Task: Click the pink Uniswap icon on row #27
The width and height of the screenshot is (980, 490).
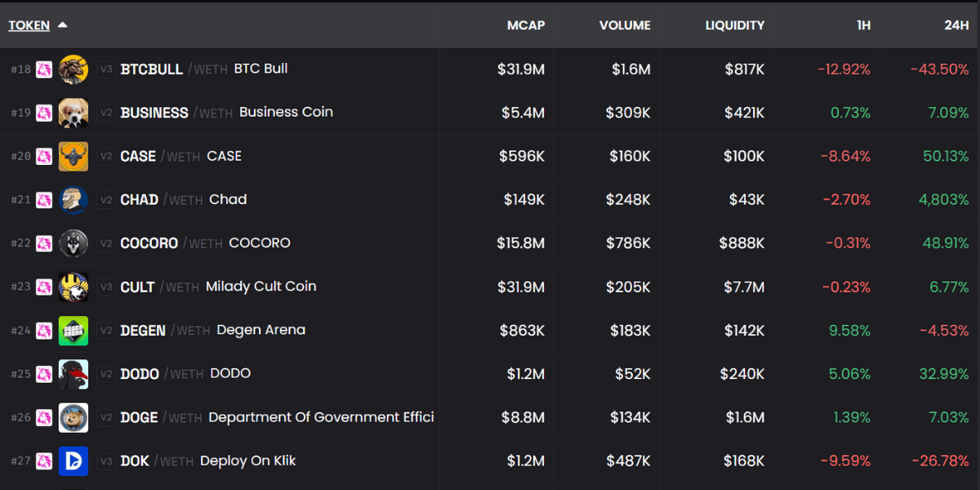Action: [x=44, y=461]
